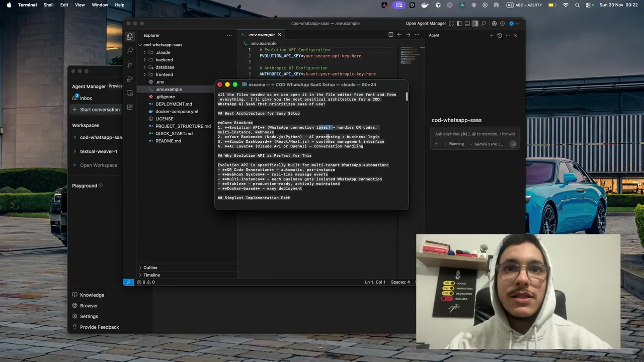
Task: Focus the Ask anything agent input field
Action: pos(475,134)
